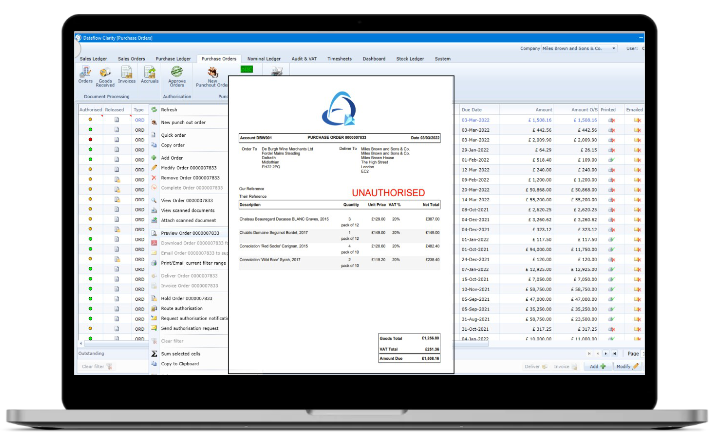The width and height of the screenshot is (715, 443).
Task: Switch to the Sales Orders tab
Action: click(131, 59)
